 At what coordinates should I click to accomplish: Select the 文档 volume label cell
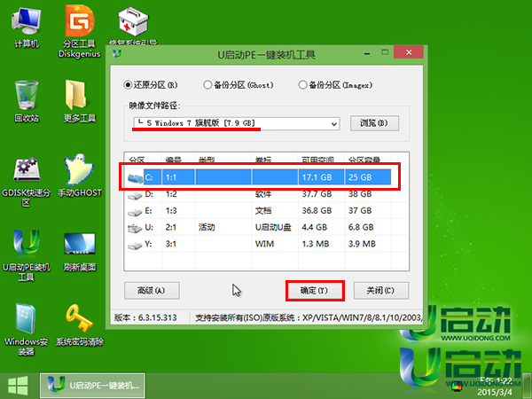[263, 211]
